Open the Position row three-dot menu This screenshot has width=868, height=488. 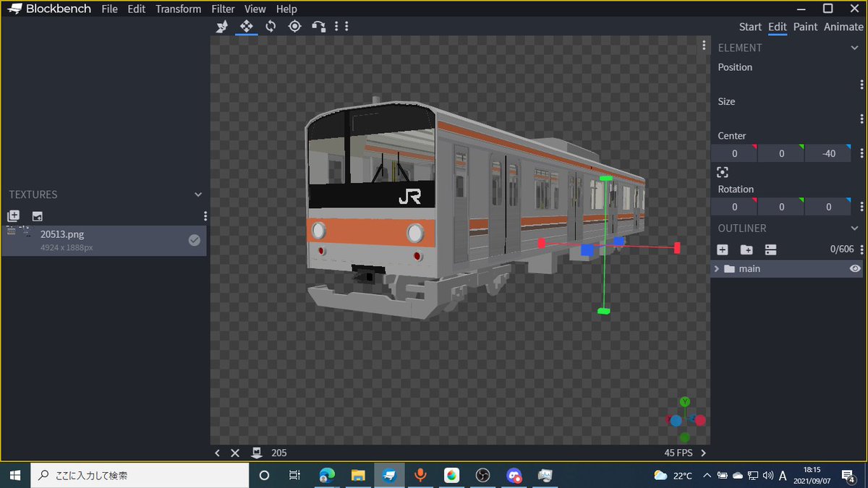[861, 85]
